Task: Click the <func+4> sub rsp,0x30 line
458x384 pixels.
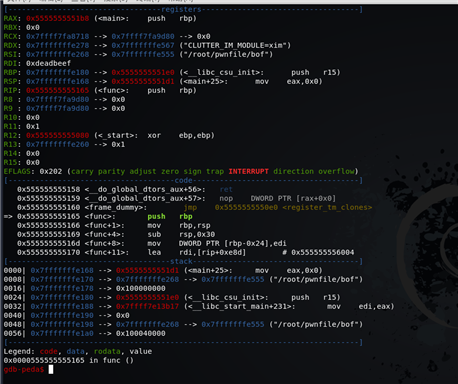Action: 116,234
